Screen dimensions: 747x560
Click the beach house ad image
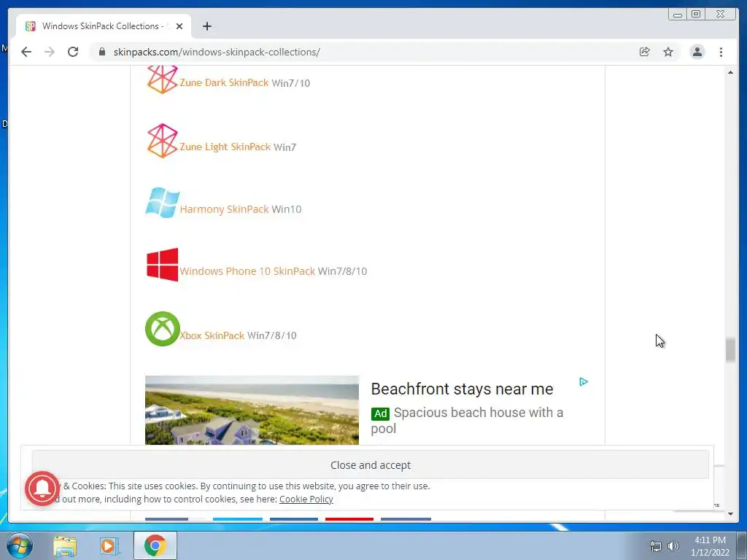[x=252, y=411]
